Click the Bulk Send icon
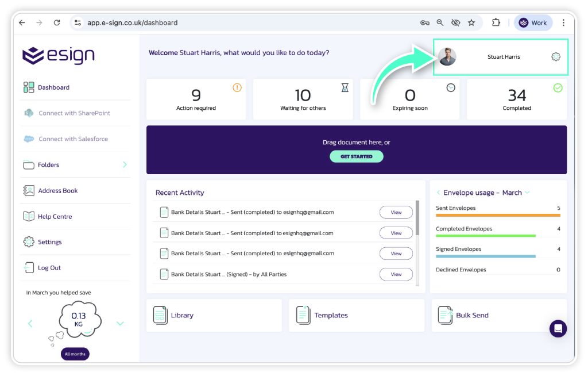The width and height of the screenshot is (588, 376). coord(445,315)
